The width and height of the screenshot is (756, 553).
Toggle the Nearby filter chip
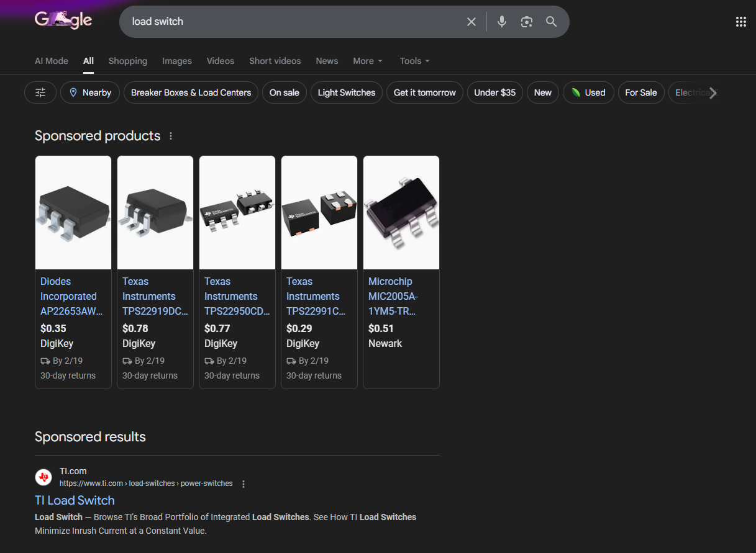pos(90,92)
